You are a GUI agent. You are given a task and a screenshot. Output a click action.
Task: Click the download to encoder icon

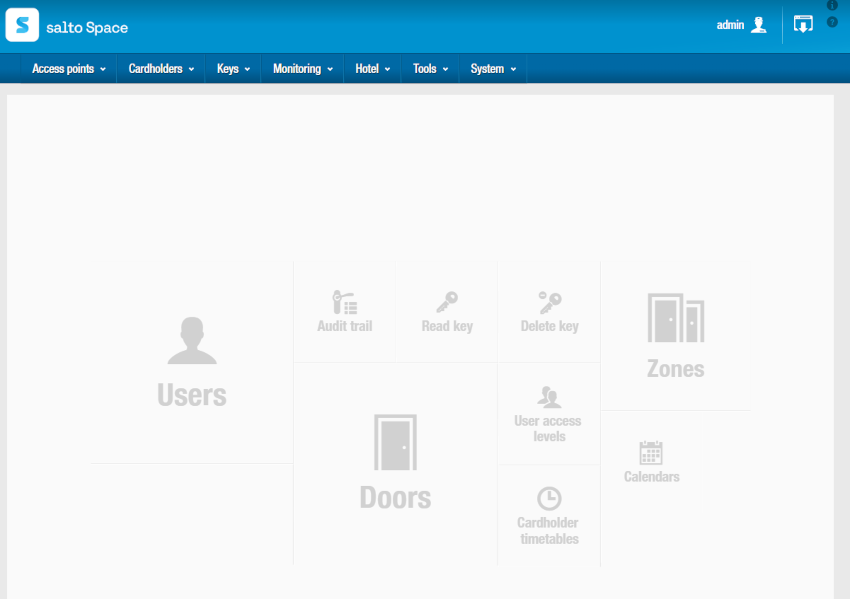click(803, 24)
